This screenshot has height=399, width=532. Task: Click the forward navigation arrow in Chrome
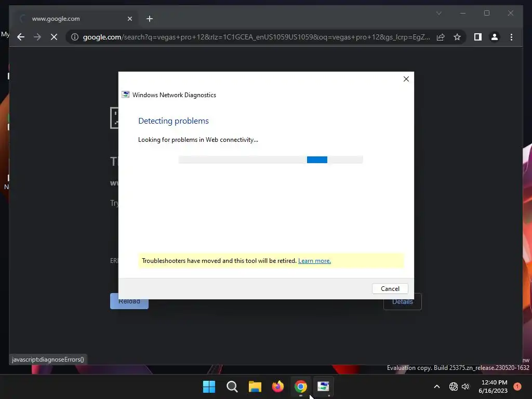tap(37, 37)
